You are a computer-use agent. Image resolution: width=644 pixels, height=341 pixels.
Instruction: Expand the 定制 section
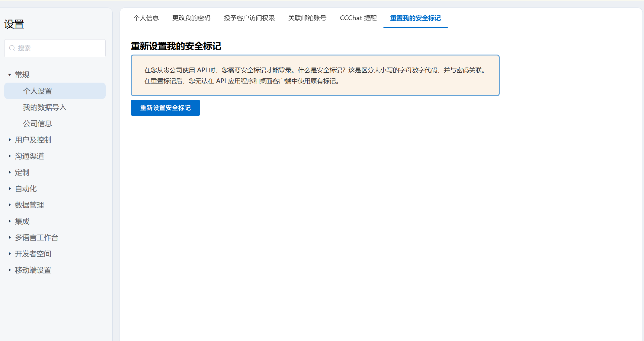22,172
